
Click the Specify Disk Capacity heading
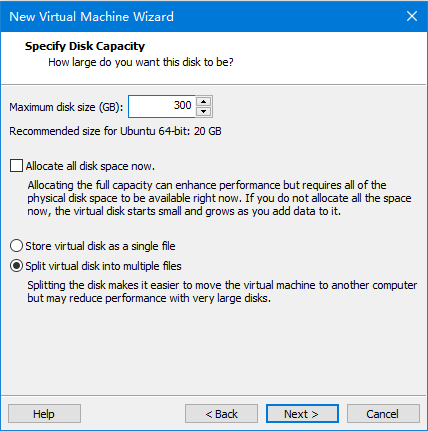85,46
